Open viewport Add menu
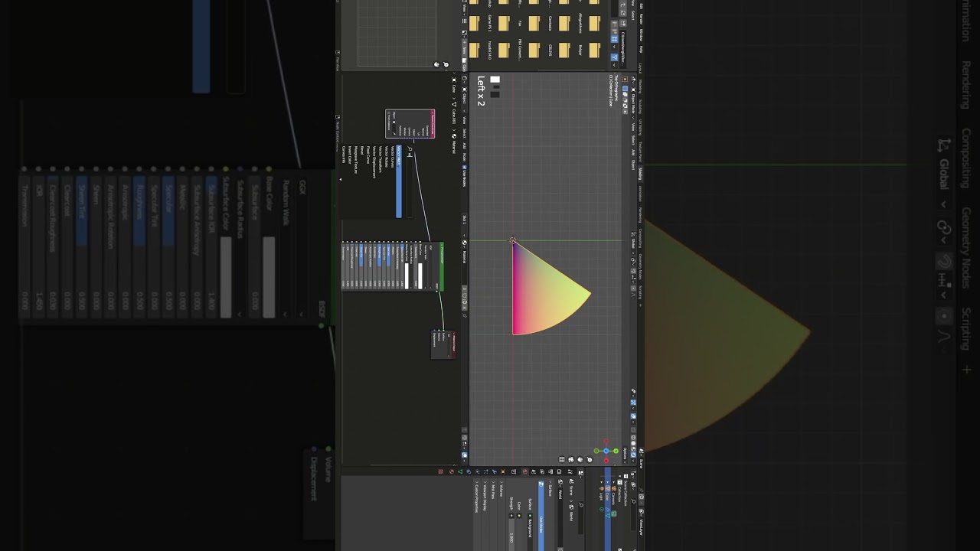This screenshot has width=980, height=551. pyautogui.click(x=632, y=152)
